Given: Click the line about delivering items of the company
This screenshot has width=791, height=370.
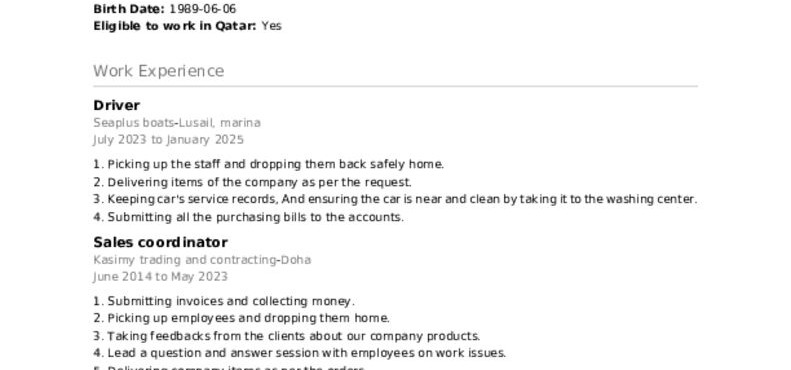Looking at the screenshot, I should [x=252, y=182].
